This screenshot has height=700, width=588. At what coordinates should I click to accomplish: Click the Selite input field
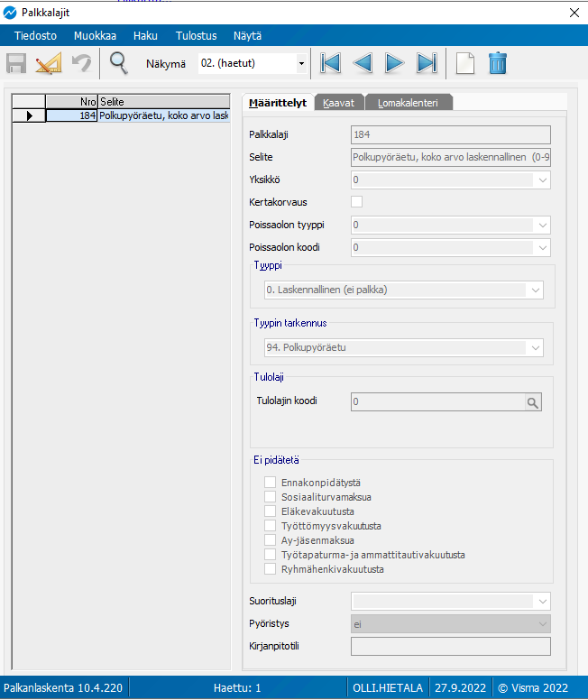[451, 157]
